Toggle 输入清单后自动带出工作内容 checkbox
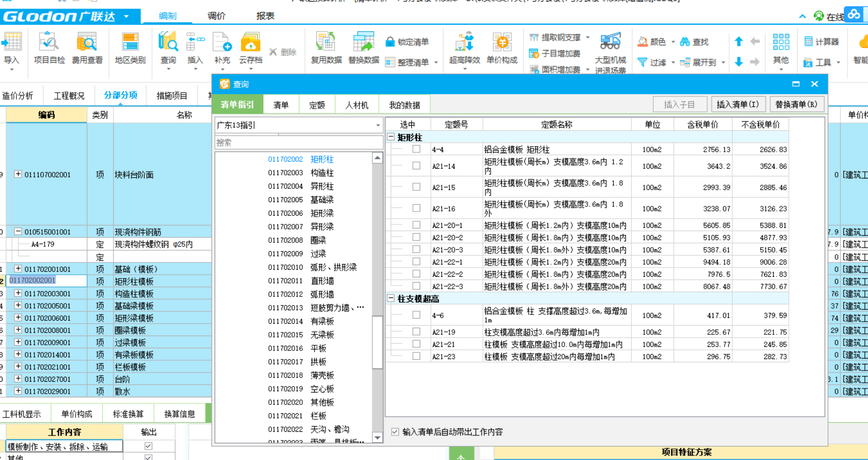This screenshot has height=460, width=868. pos(395,432)
